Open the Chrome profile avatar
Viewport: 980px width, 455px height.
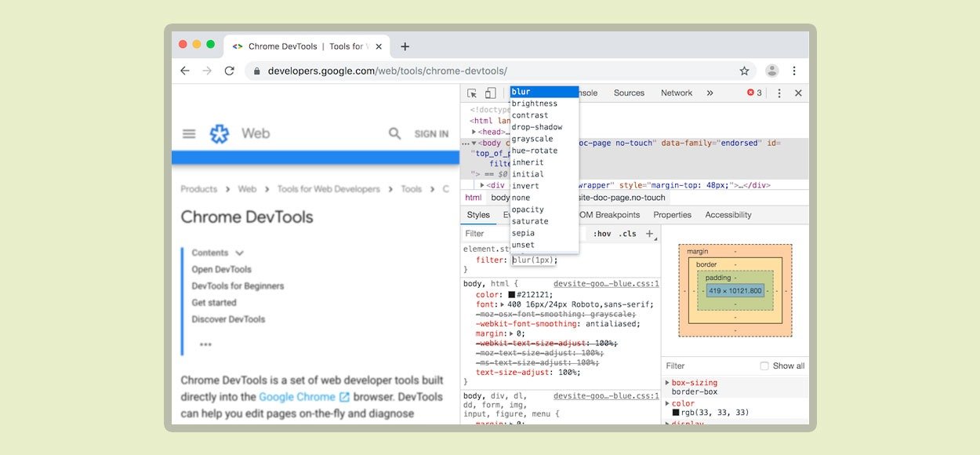pos(772,71)
